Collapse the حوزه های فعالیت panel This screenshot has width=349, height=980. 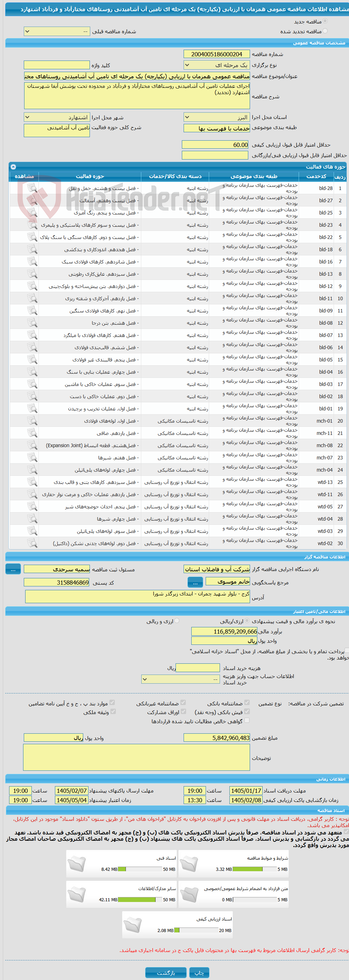13,167
